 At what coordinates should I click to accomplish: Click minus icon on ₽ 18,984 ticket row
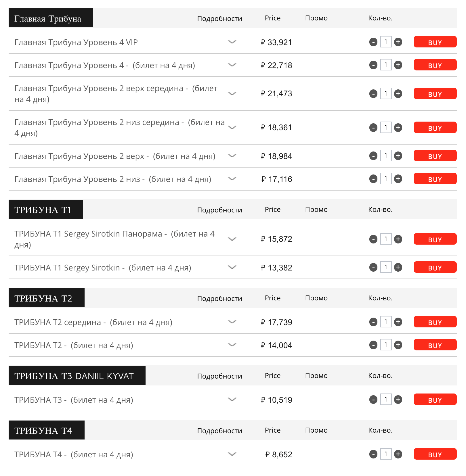373,156
